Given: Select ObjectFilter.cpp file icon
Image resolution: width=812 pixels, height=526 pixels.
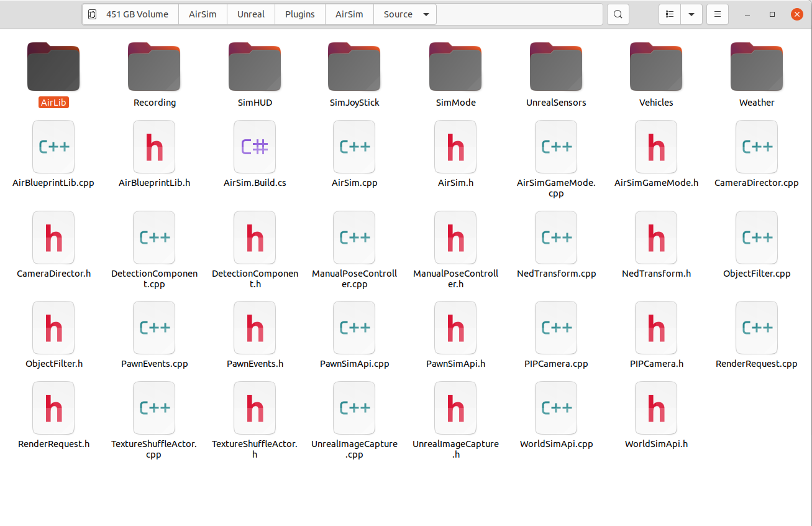Looking at the screenshot, I should [x=757, y=238].
